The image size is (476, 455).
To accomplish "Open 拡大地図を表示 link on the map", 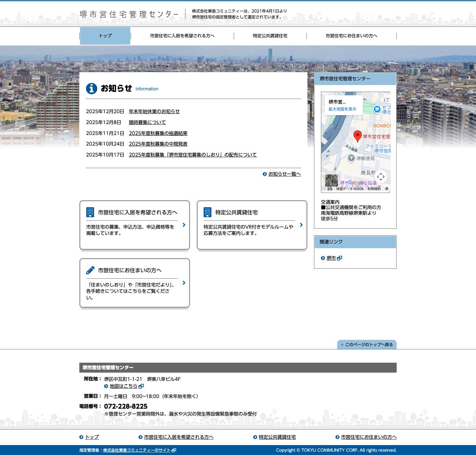I will coord(342,109).
